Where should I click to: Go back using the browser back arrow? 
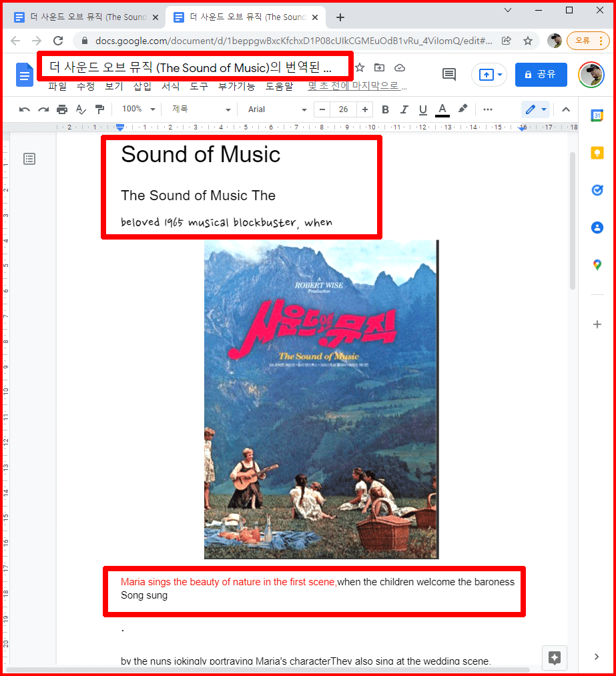(15, 41)
